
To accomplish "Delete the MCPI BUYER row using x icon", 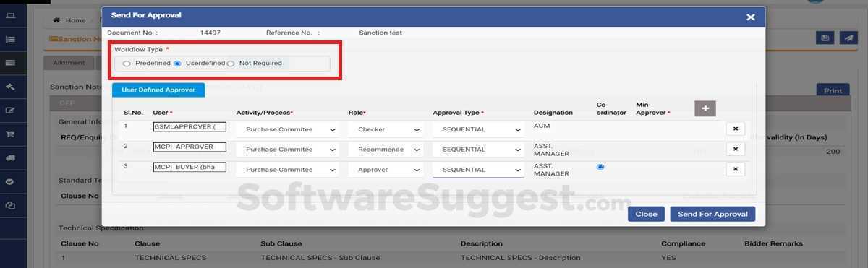I will pyautogui.click(x=735, y=169).
